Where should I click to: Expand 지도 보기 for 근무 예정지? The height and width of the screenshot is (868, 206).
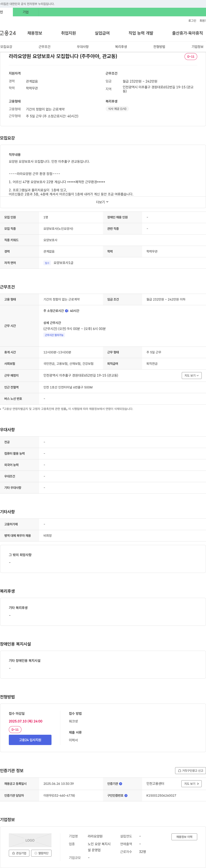coord(192,375)
